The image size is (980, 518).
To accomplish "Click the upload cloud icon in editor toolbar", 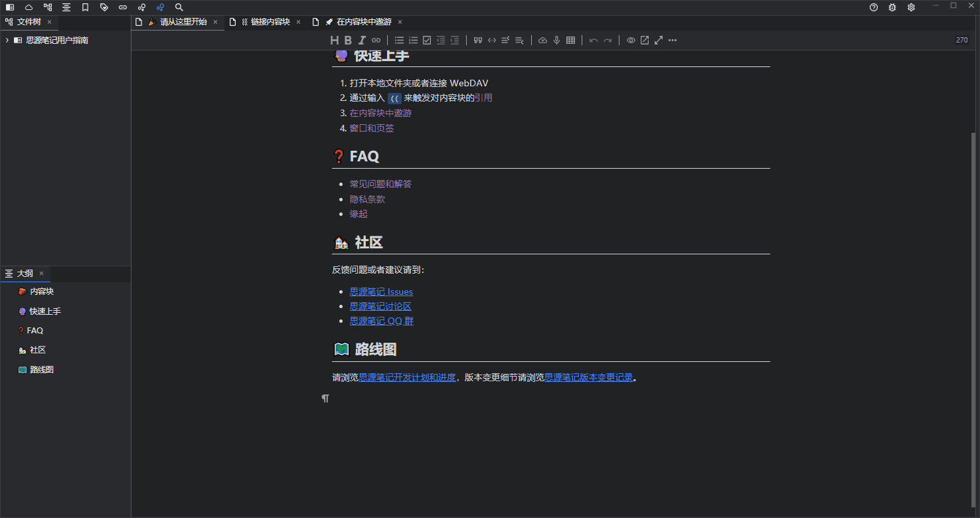I will tap(542, 41).
